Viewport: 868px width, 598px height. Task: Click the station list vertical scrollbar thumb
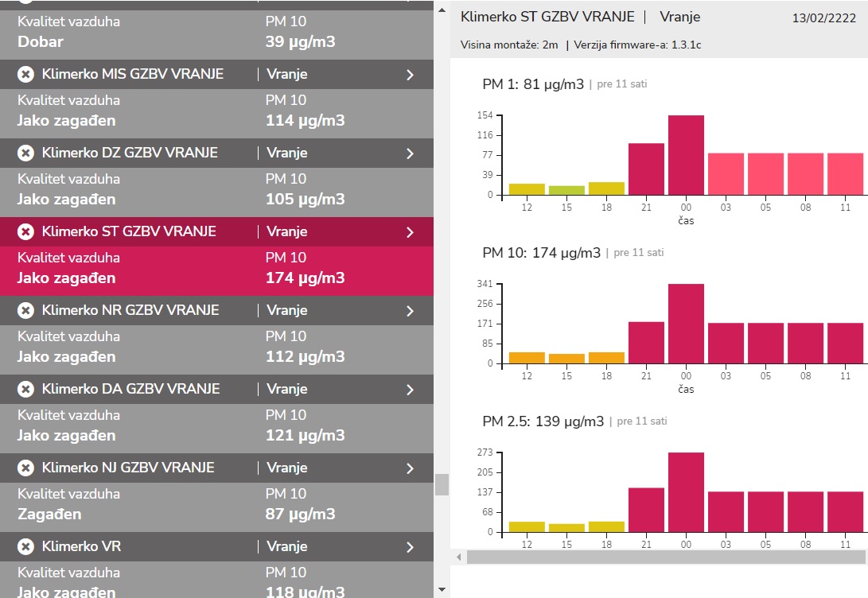(x=442, y=484)
